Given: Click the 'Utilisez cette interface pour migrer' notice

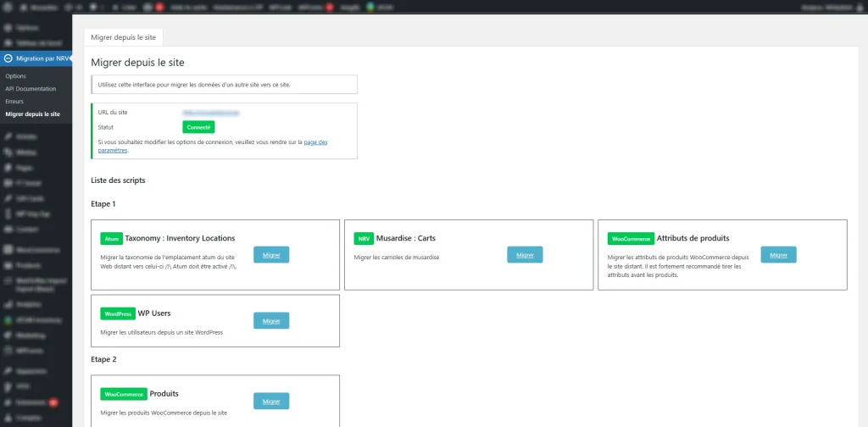Looking at the screenshot, I should 224,85.
